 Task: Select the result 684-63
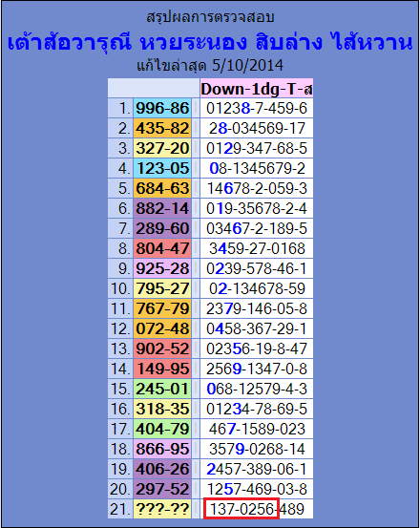point(162,188)
